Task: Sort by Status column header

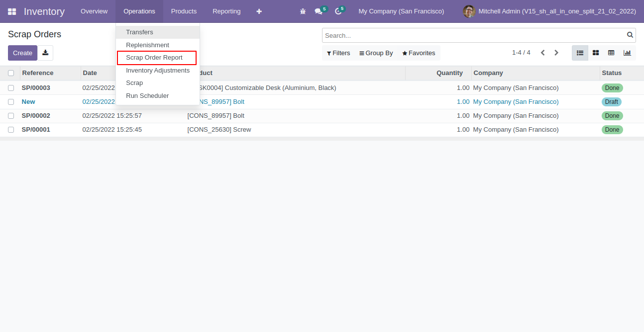Action: tap(622, 73)
